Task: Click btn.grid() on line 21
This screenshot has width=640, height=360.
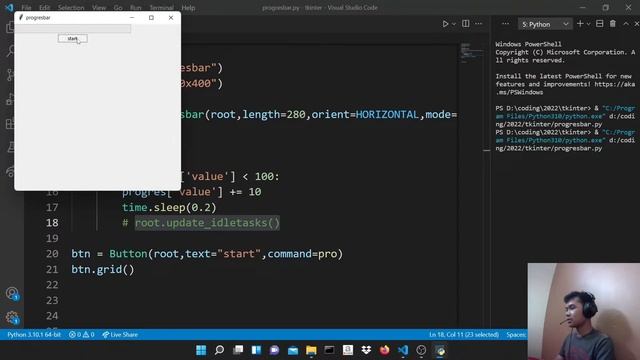Action: (x=103, y=269)
